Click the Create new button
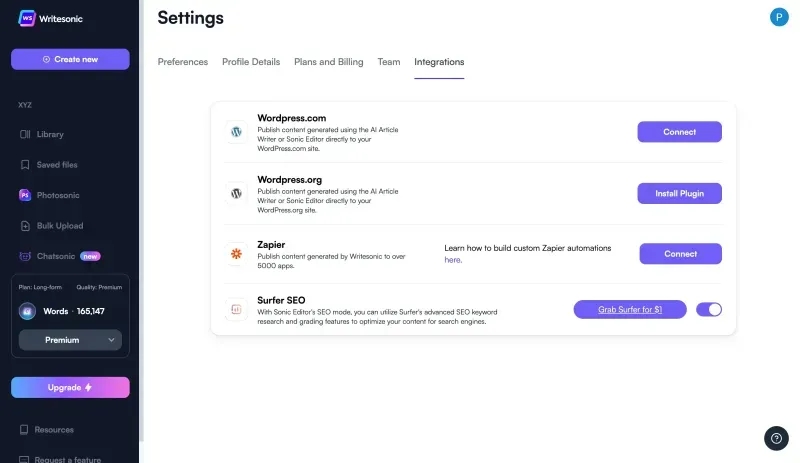Image resolution: width=800 pixels, height=463 pixels. [x=70, y=59]
